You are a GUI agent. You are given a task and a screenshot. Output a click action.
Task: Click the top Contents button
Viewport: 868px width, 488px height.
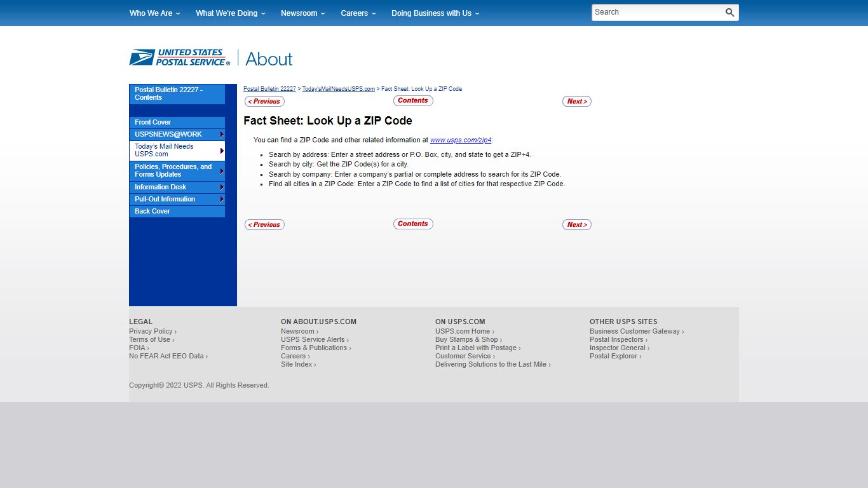(x=413, y=100)
